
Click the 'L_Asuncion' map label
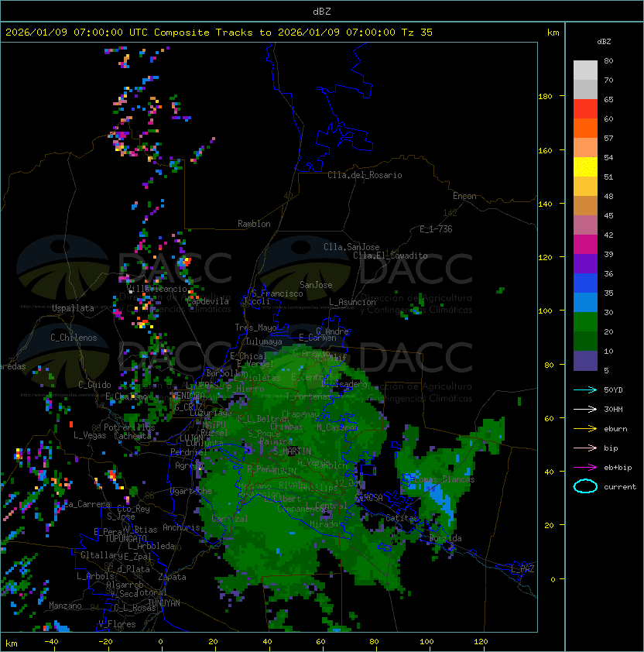pyautogui.click(x=352, y=302)
